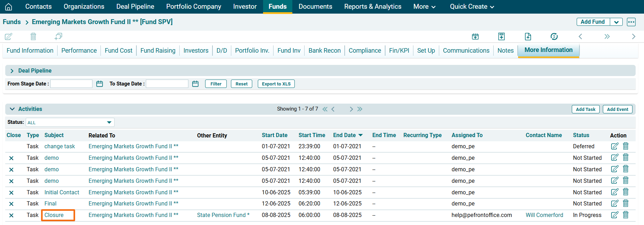Open the Quick Create menu
644x225 pixels.
coord(472,7)
